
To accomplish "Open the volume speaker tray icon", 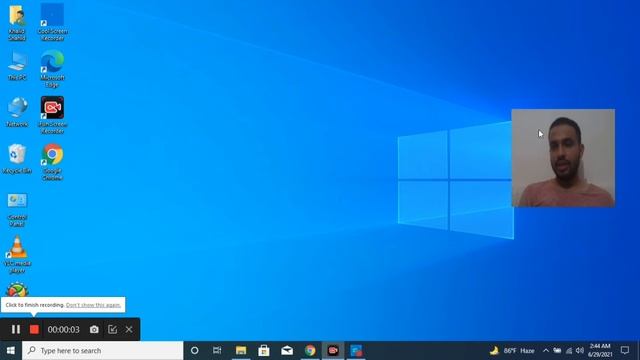I will 580,351.
